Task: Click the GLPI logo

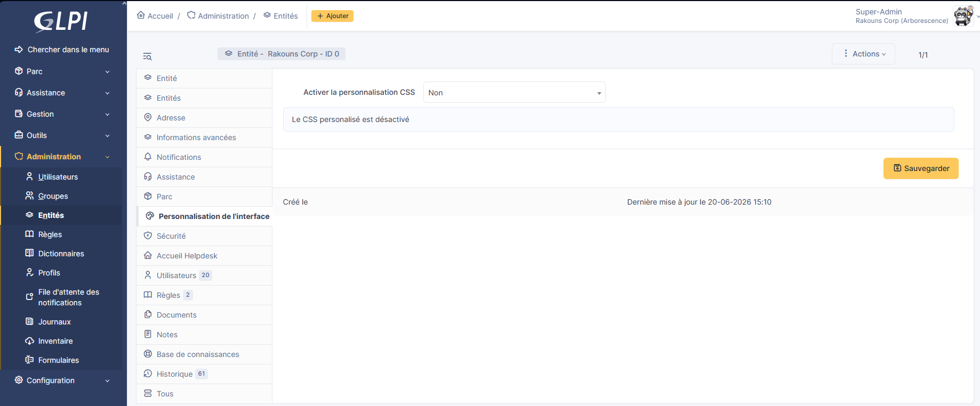Action: 61,21
